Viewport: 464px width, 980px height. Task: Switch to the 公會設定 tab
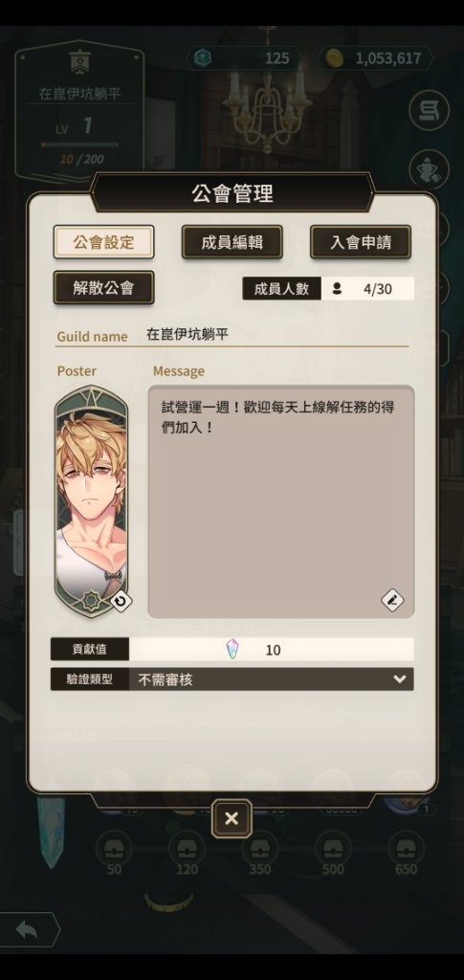coord(103,242)
